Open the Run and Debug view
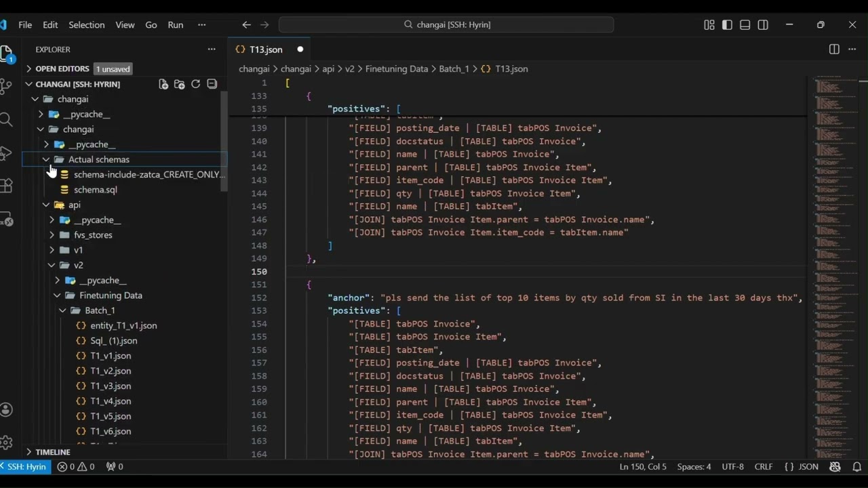 point(6,153)
